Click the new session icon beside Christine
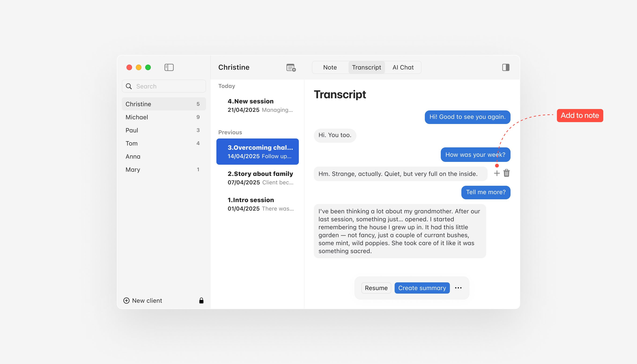Viewport: 637px width, 364px height. 291,68
